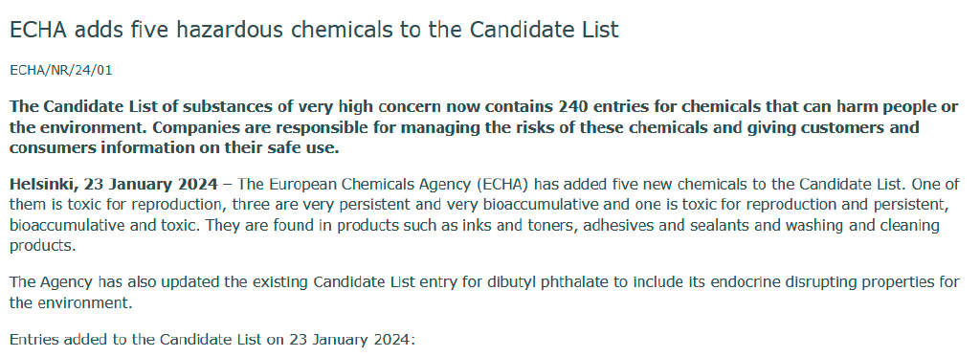Select the reference code ECHA/NR/24/01
The height and width of the screenshot is (357, 980).
(60, 71)
